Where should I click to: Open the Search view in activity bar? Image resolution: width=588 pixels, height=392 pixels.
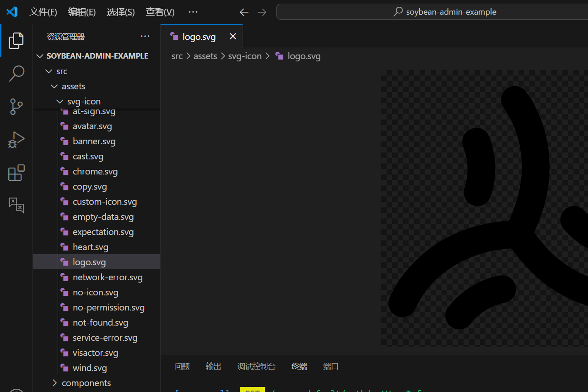[x=16, y=74]
